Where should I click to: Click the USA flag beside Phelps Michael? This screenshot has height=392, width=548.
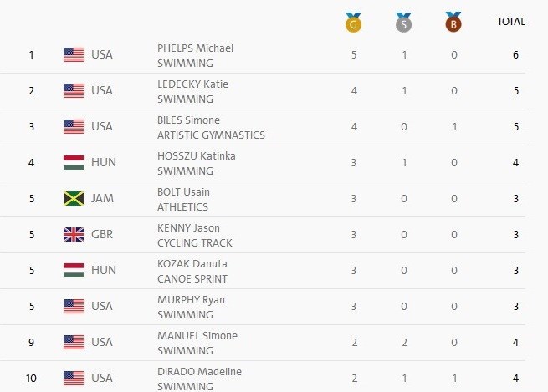[74, 55]
